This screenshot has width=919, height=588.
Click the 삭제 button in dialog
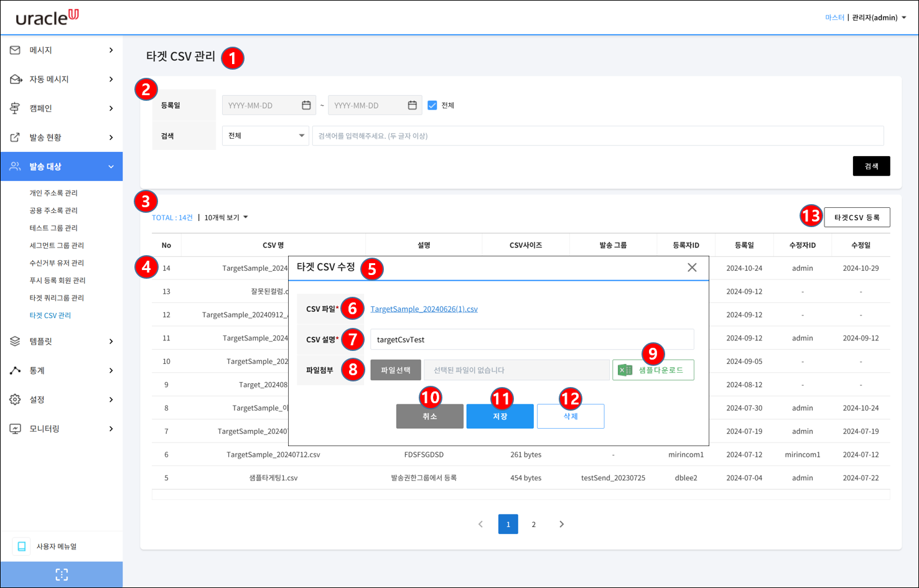[x=571, y=416]
